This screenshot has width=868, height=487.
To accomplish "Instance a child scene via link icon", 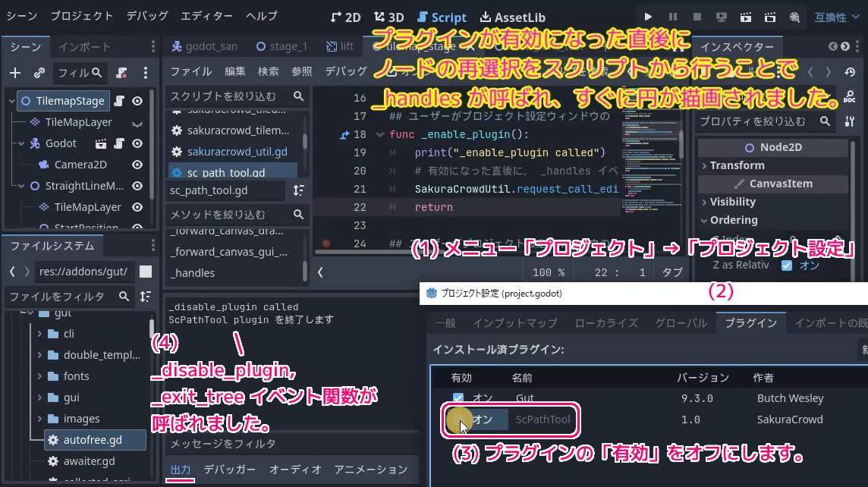I will (39, 73).
